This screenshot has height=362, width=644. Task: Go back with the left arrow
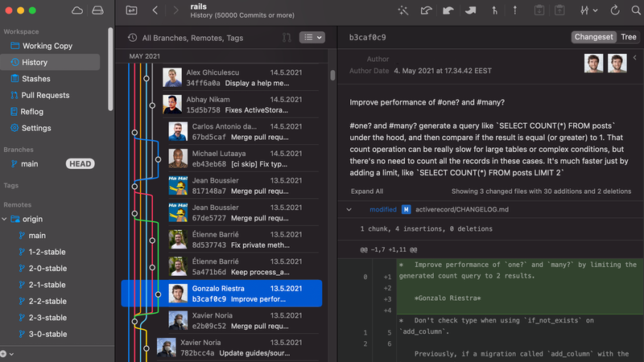pyautogui.click(x=155, y=10)
